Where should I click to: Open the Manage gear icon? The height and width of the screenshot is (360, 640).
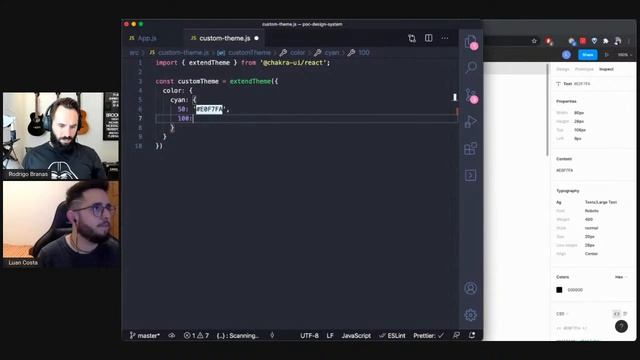[x=471, y=315]
